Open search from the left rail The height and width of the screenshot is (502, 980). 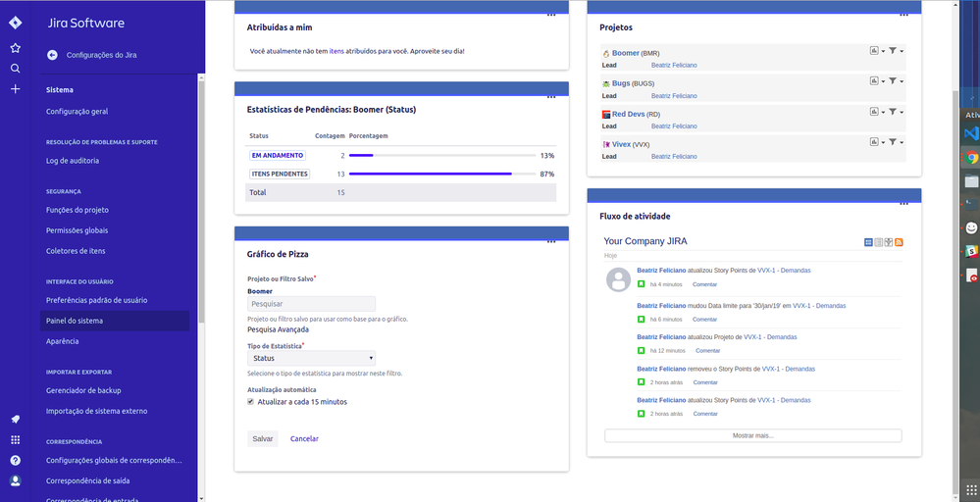[x=15, y=68]
